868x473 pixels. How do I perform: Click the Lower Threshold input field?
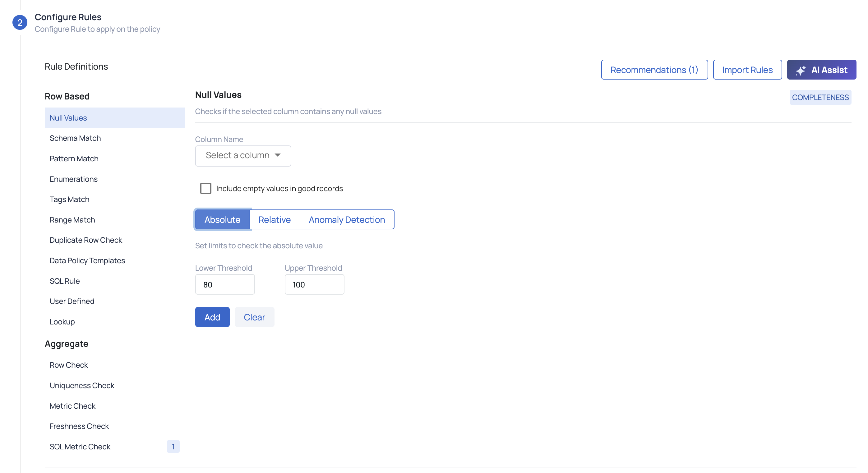tap(225, 284)
